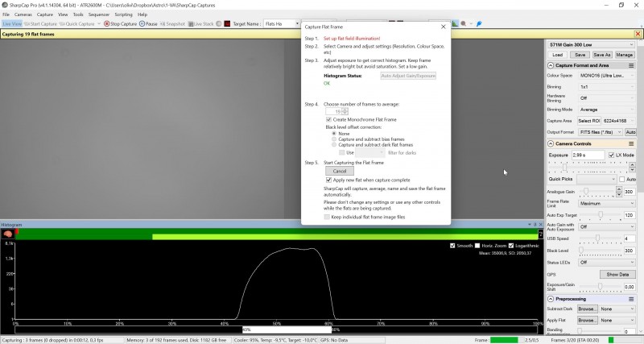Click the profile Manage button
The height and width of the screenshot is (344, 644).
coord(625,55)
